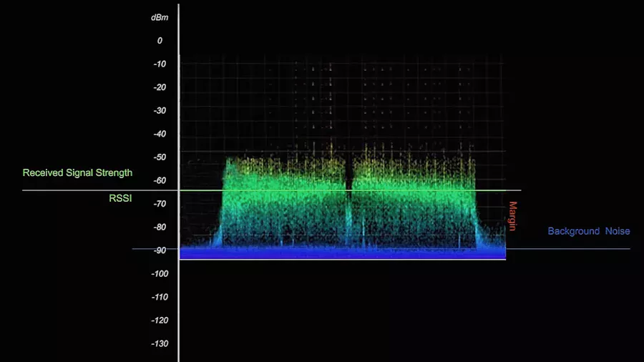
Task: Click the -100 axis tick label
Action: (x=160, y=274)
